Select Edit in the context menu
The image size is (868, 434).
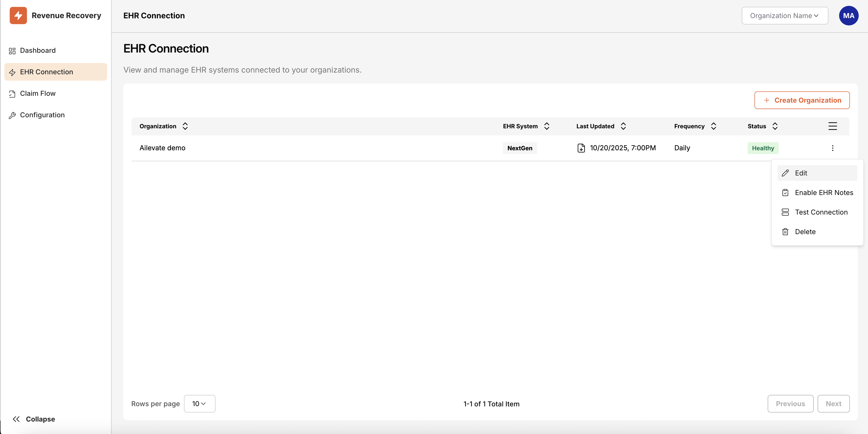tap(801, 173)
